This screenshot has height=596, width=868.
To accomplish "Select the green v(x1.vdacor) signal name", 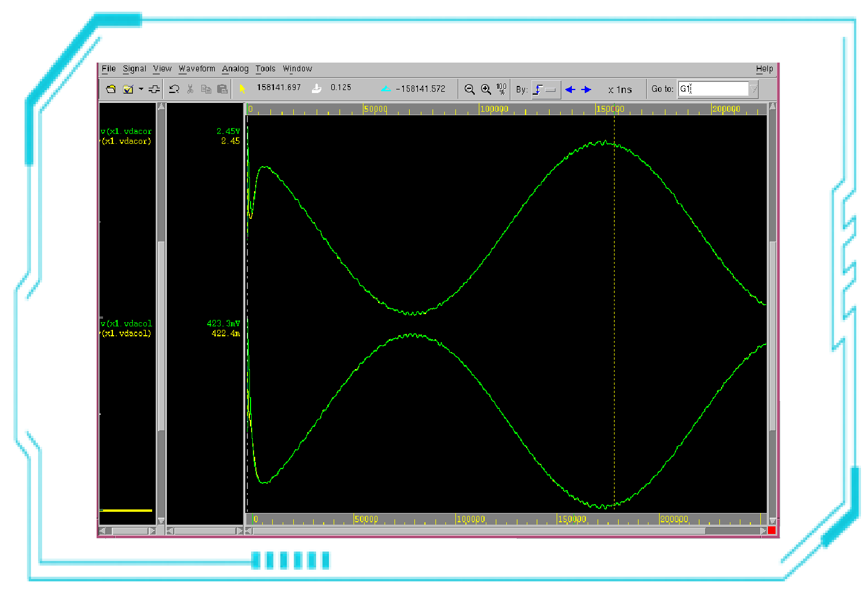I will [126, 131].
